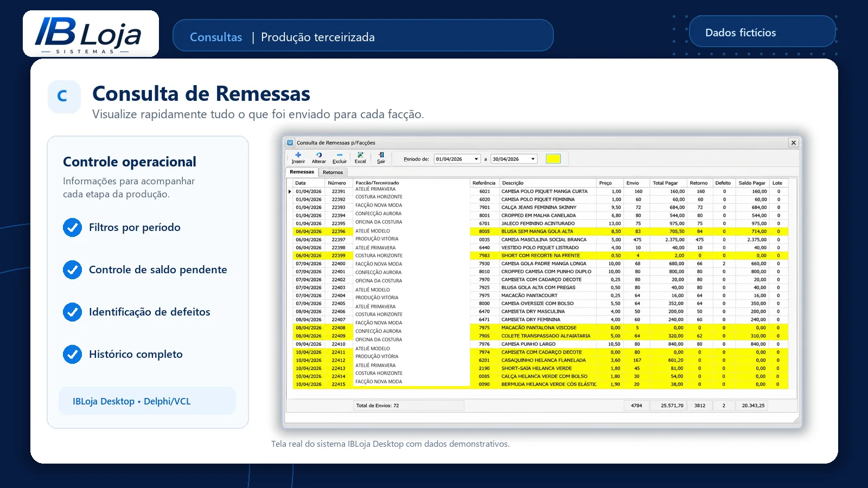Viewport: 868px width, 488px height.
Task: Click the footer Envio total 4784
Action: (x=636, y=406)
